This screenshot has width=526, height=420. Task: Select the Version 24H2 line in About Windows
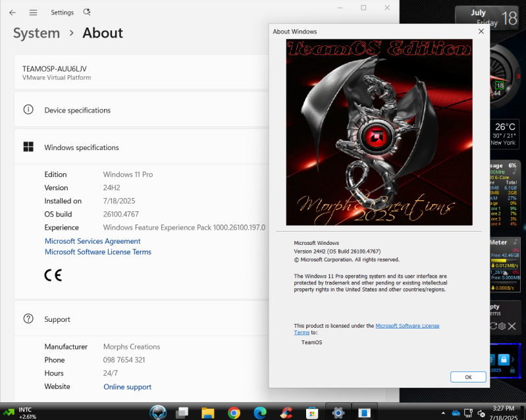coord(337,251)
